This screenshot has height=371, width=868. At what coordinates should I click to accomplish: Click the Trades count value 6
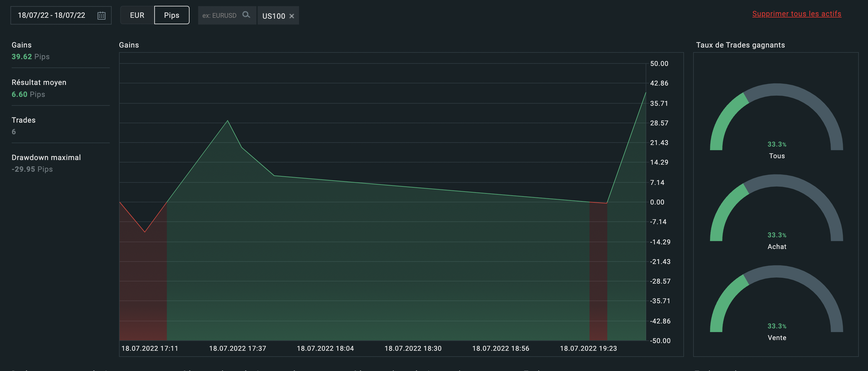(14, 132)
